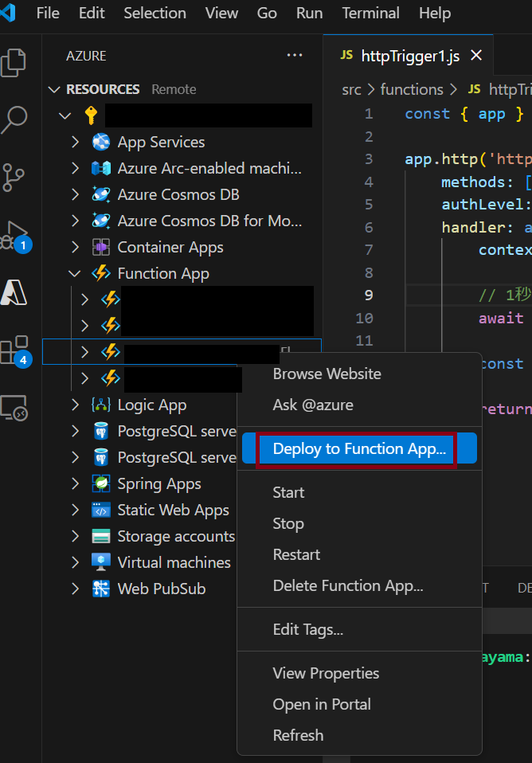Select 'Open in Portal' in the context menu
The height and width of the screenshot is (763, 532).
tap(321, 704)
